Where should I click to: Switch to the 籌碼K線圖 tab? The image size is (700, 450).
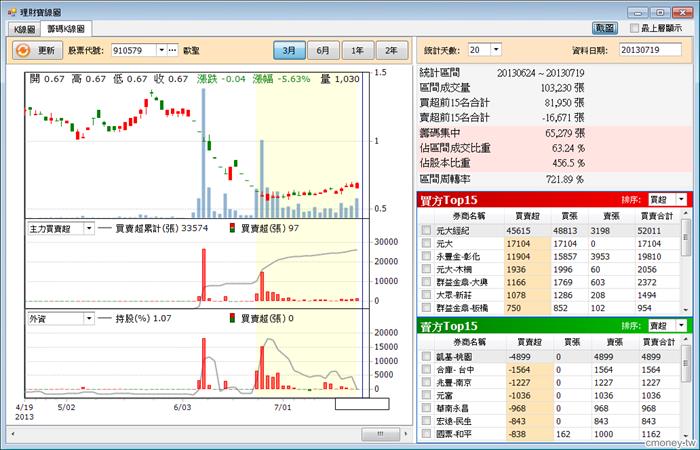[66, 29]
